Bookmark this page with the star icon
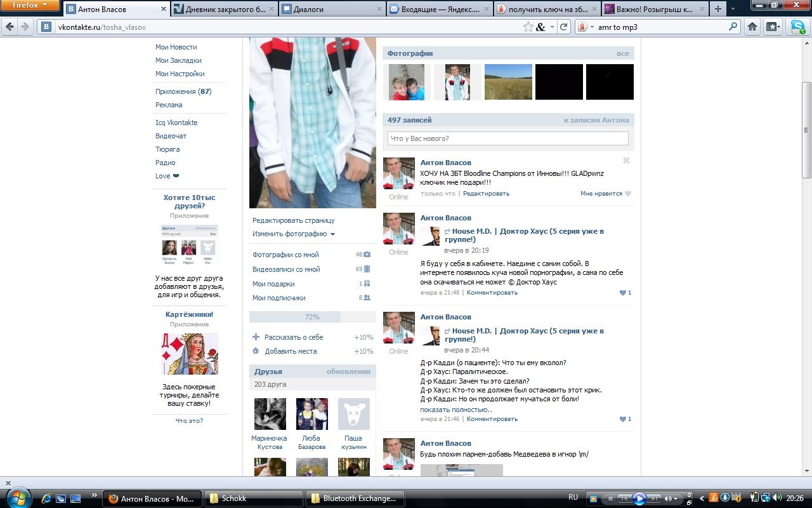Viewport: 812px width, 508px height. point(528,27)
